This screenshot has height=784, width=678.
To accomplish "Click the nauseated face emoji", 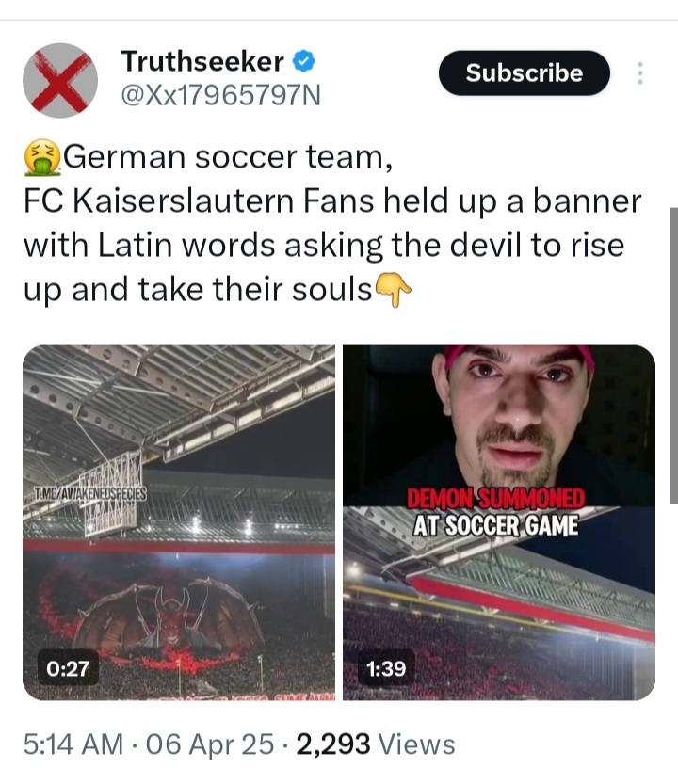I will tap(42, 157).
